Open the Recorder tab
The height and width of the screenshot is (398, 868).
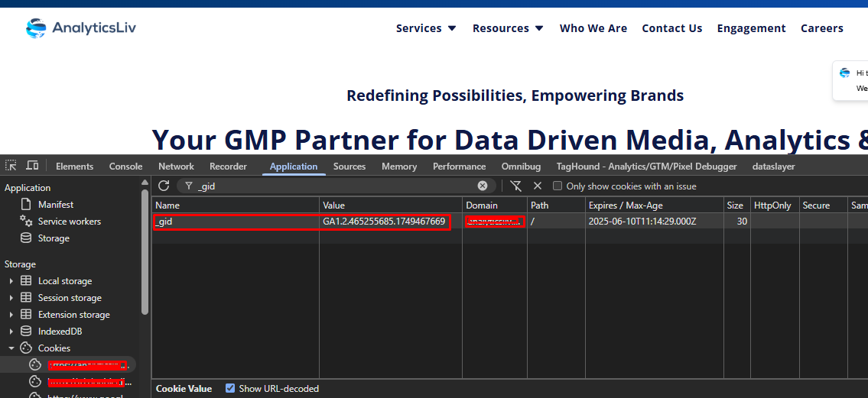pyautogui.click(x=228, y=167)
